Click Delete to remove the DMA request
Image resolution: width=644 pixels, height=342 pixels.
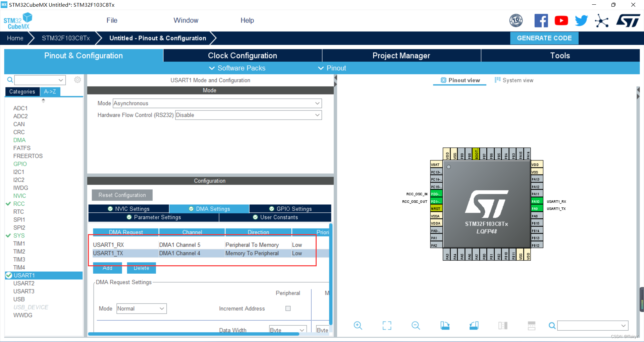click(141, 268)
